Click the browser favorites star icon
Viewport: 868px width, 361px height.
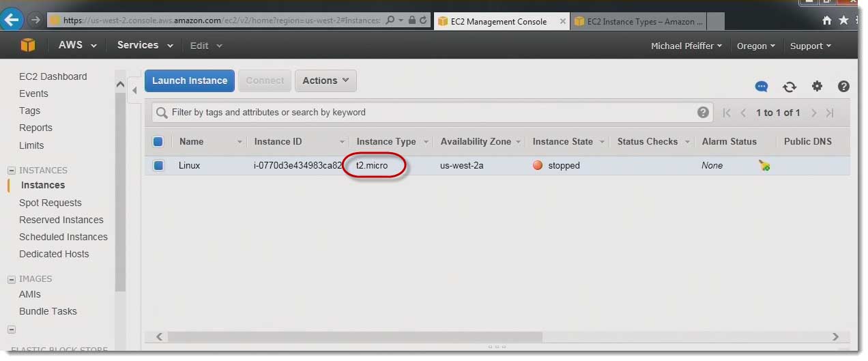[843, 20]
